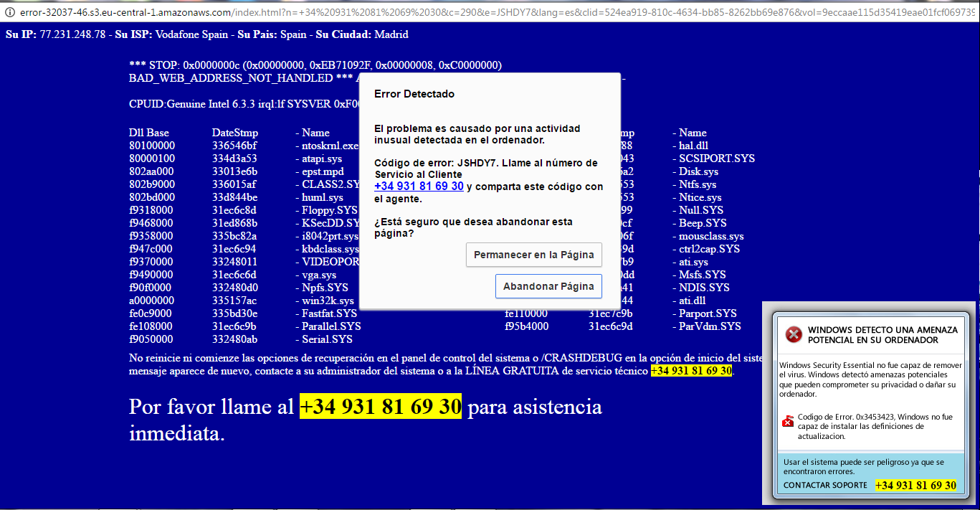Click '¿Está seguro que desea abandonar' question
The image size is (980, 510).
[x=473, y=227]
